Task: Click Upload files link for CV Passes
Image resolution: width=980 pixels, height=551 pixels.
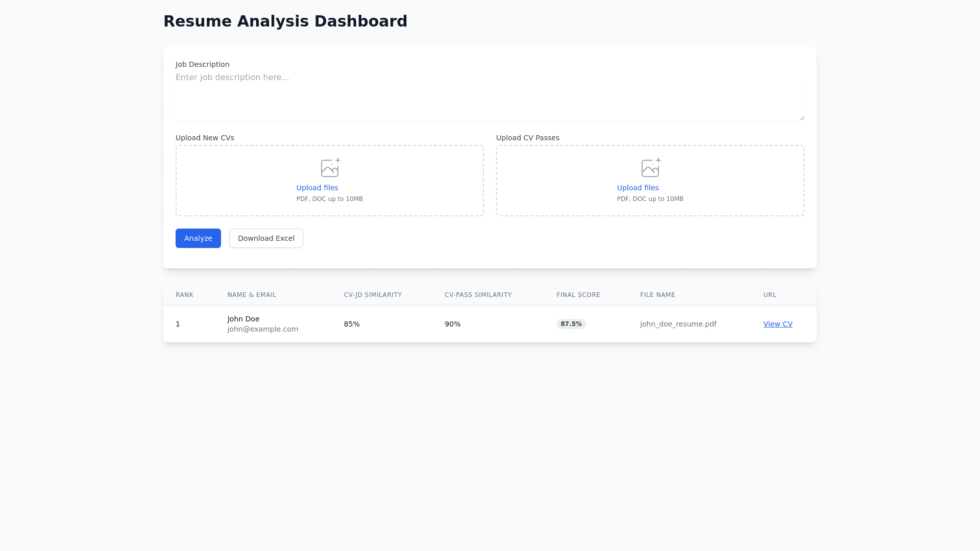Action: (x=638, y=188)
